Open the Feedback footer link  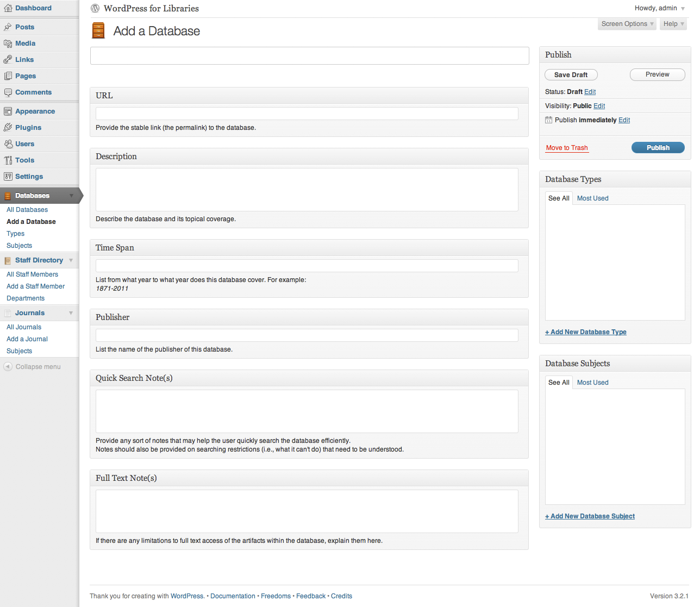pyautogui.click(x=311, y=596)
